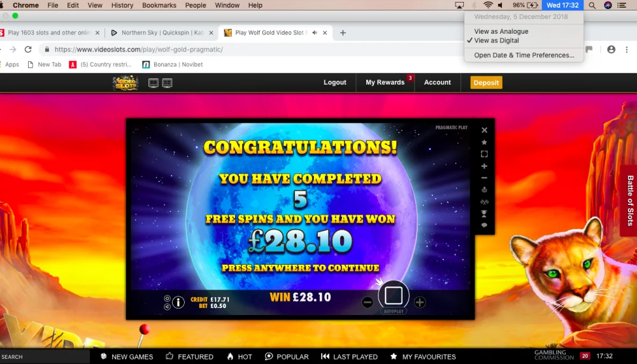
Task: Add game to favourites with star icon
Action: (484, 143)
